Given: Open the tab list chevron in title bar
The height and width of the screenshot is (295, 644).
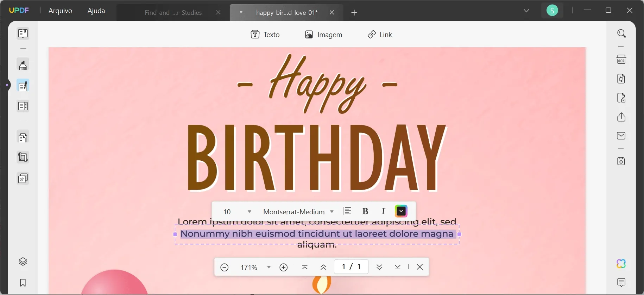Looking at the screenshot, I should pyautogui.click(x=526, y=11).
